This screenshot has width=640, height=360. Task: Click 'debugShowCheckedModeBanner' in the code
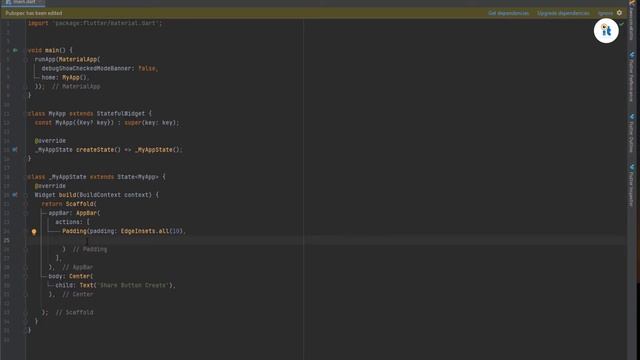coord(86,69)
